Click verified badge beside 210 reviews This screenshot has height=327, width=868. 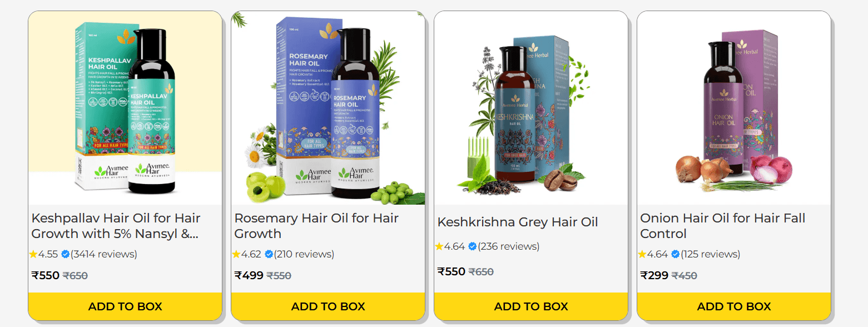point(269,254)
